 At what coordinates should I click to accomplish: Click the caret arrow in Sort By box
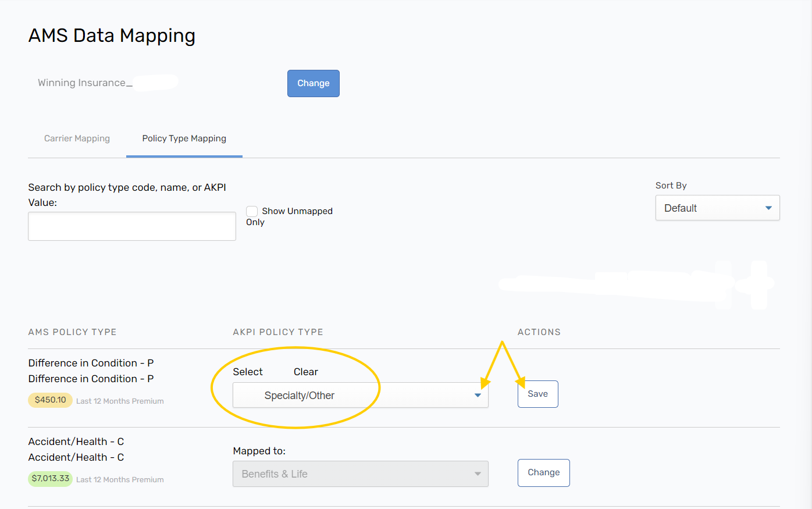(768, 208)
